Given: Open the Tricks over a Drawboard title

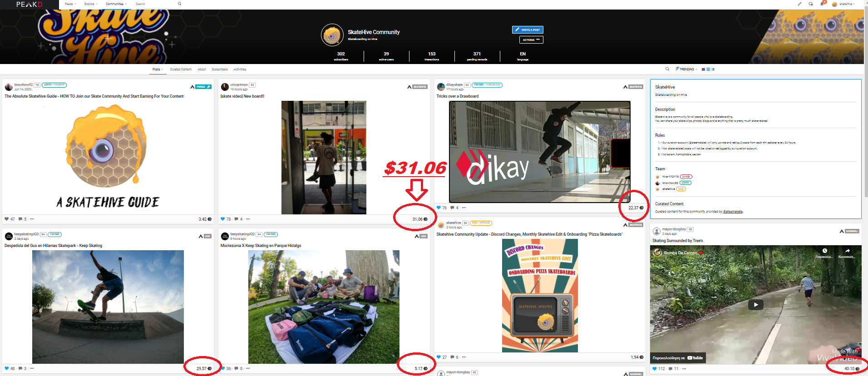Looking at the screenshot, I should click(457, 96).
